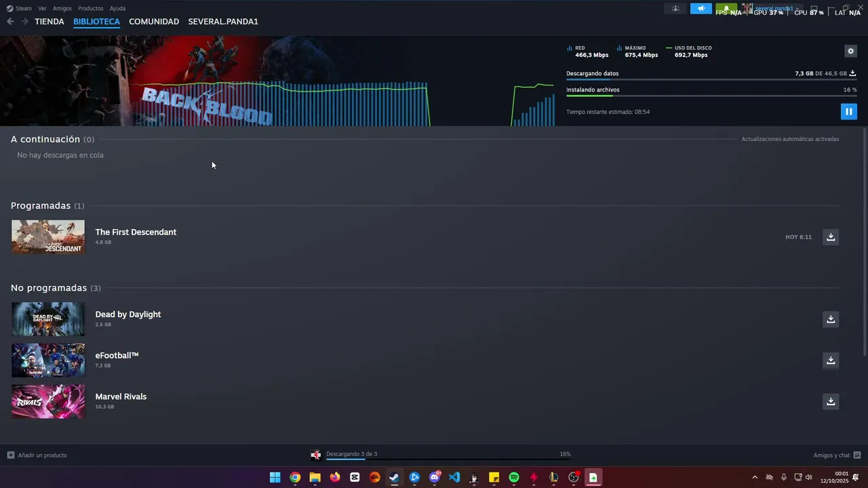This screenshot has width=868, height=488.
Task: Open the eFootball thumbnail
Action: [x=48, y=360]
